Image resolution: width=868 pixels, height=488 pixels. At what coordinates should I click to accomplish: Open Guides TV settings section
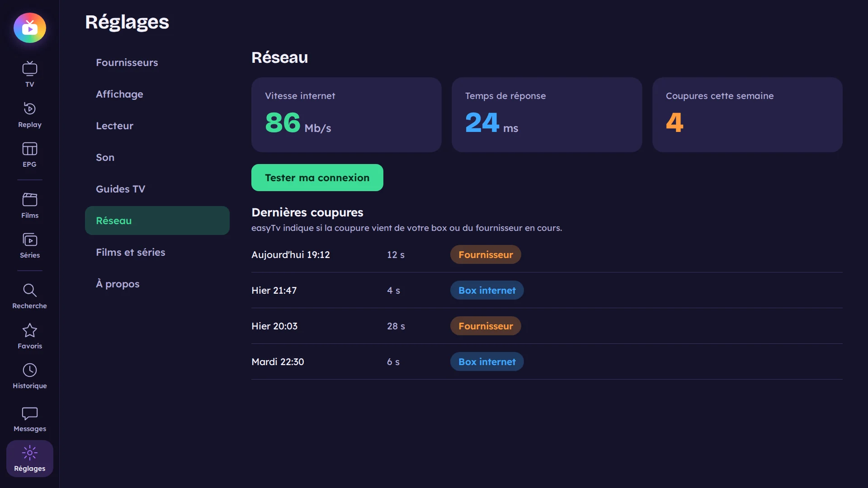pyautogui.click(x=157, y=189)
